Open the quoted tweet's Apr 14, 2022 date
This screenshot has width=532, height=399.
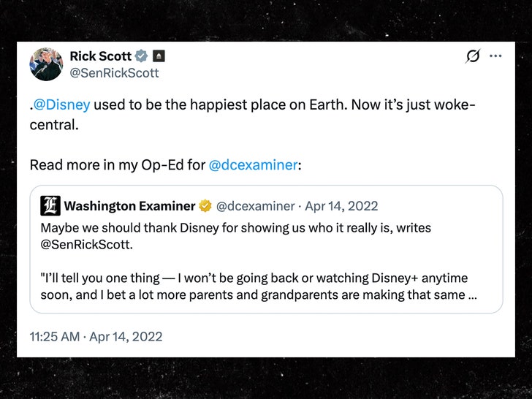click(341, 206)
